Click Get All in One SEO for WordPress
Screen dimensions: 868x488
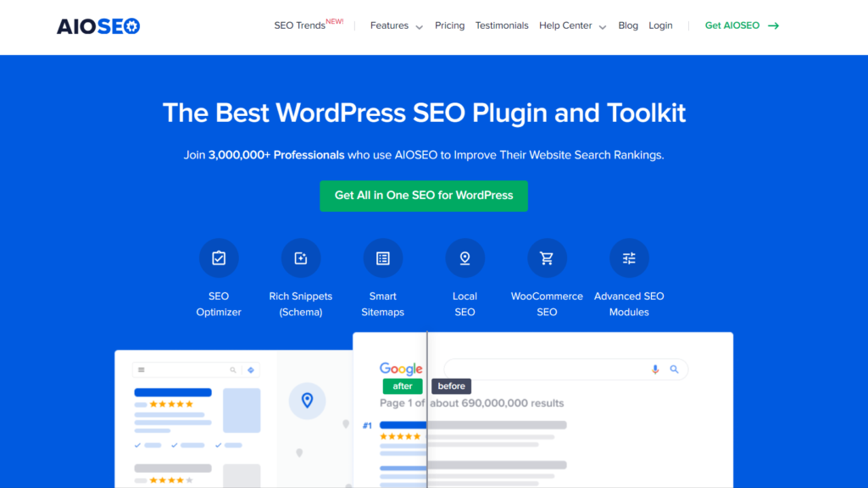(x=424, y=196)
